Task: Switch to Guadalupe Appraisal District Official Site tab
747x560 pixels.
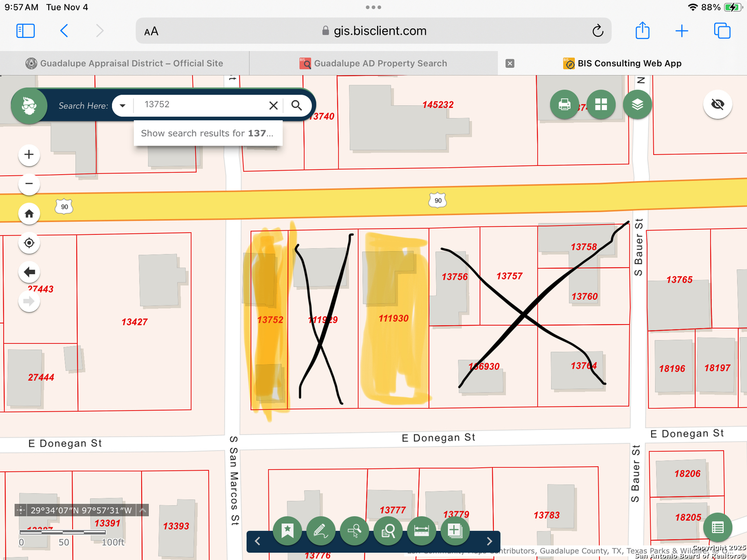Action: (125, 63)
